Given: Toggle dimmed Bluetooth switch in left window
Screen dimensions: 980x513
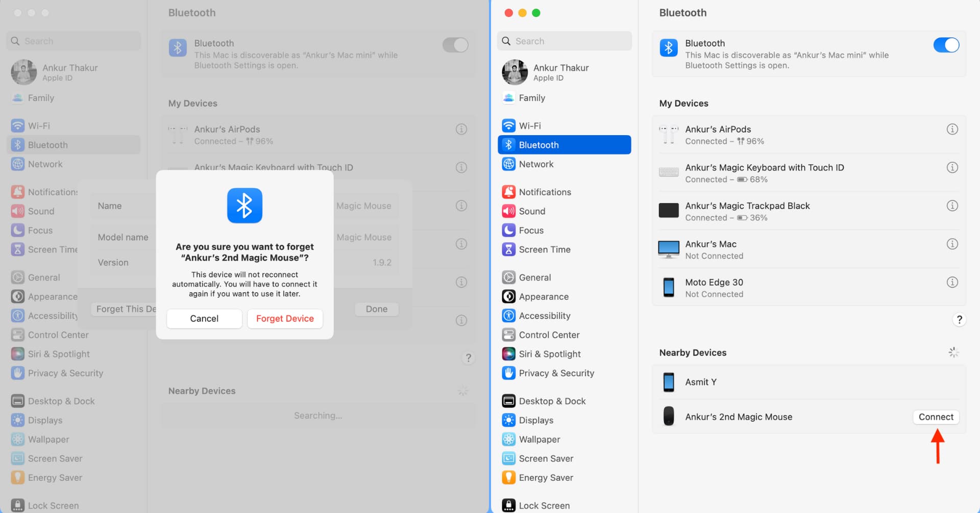Looking at the screenshot, I should pos(455,45).
